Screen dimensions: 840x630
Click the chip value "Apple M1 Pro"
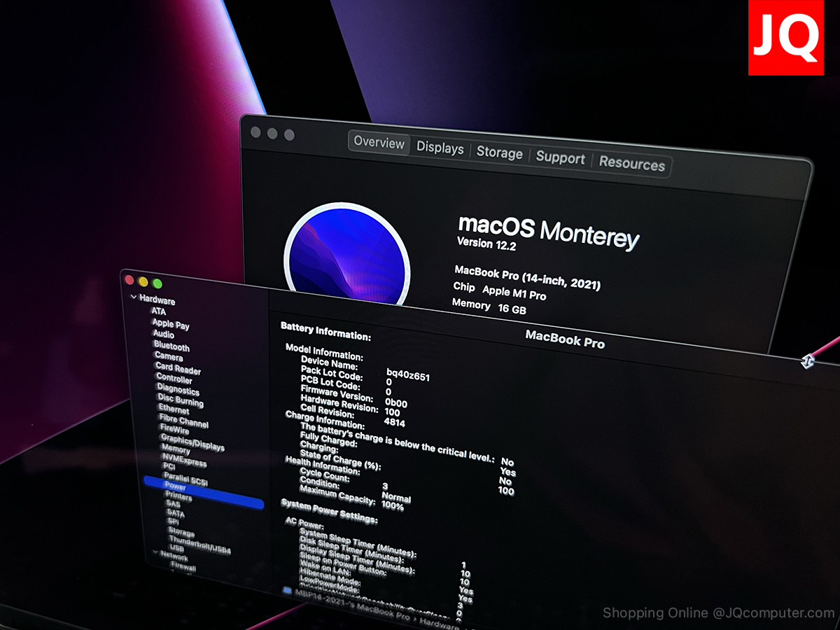(x=514, y=292)
